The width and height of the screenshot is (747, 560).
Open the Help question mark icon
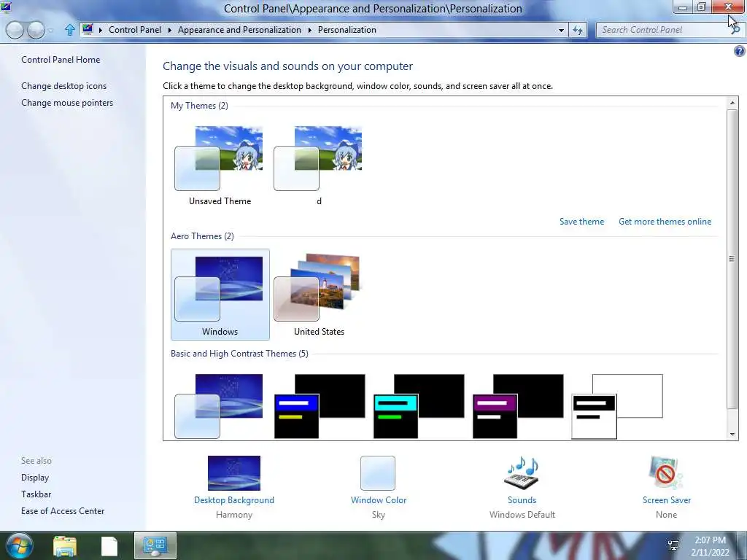pyautogui.click(x=740, y=51)
